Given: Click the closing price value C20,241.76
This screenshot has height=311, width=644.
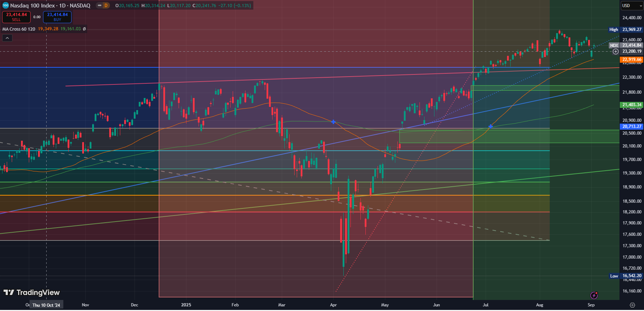Looking at the screenshot, I should click(204, 5).
